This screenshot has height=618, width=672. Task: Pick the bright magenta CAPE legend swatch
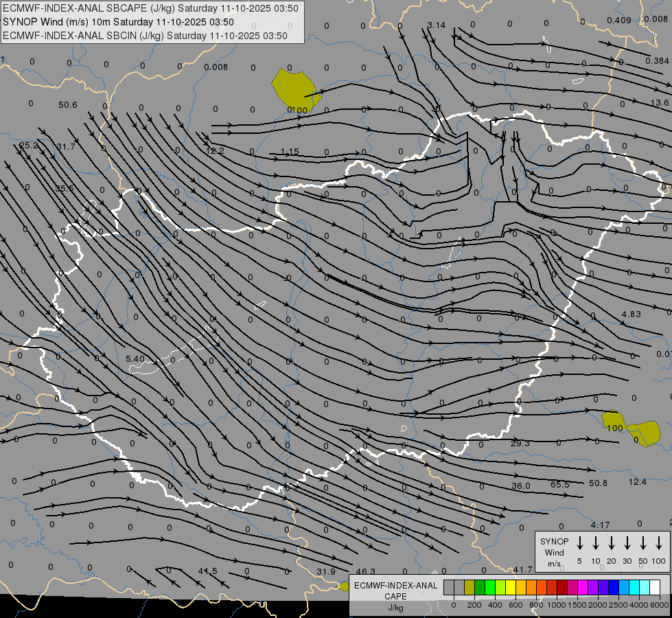coord(583,587)
